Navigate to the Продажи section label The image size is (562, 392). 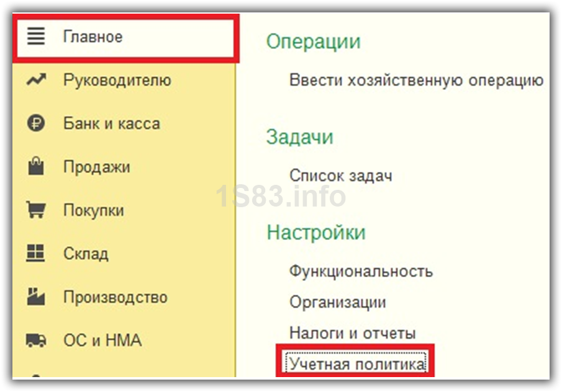tap(96, 167)
